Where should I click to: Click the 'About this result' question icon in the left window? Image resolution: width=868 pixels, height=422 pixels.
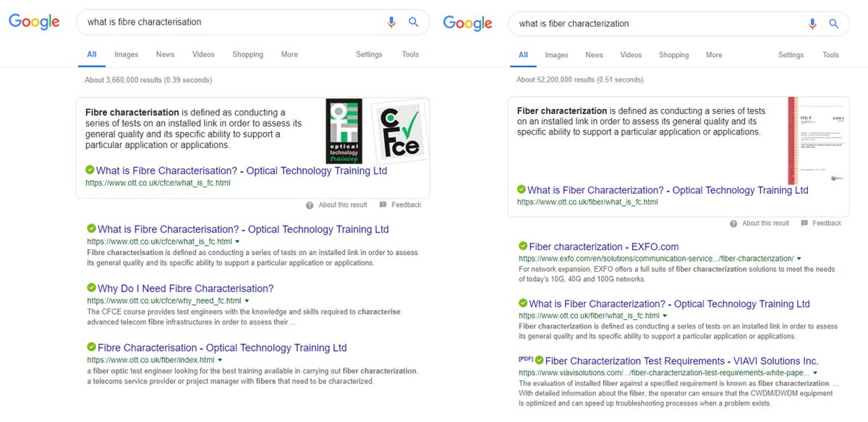pyautogui.click(x=310, y=205)
